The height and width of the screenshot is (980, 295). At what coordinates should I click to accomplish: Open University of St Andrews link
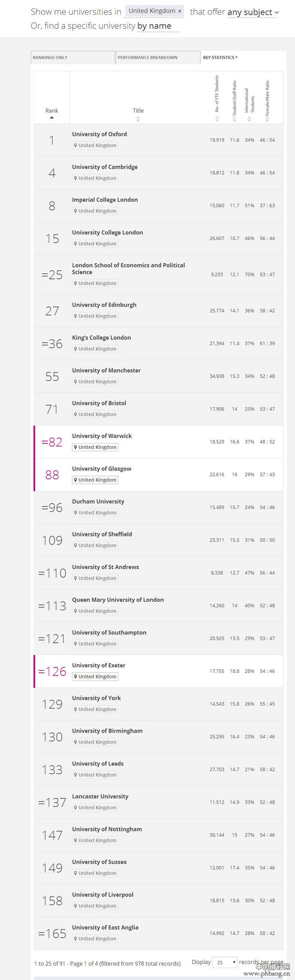click(105, 567)
